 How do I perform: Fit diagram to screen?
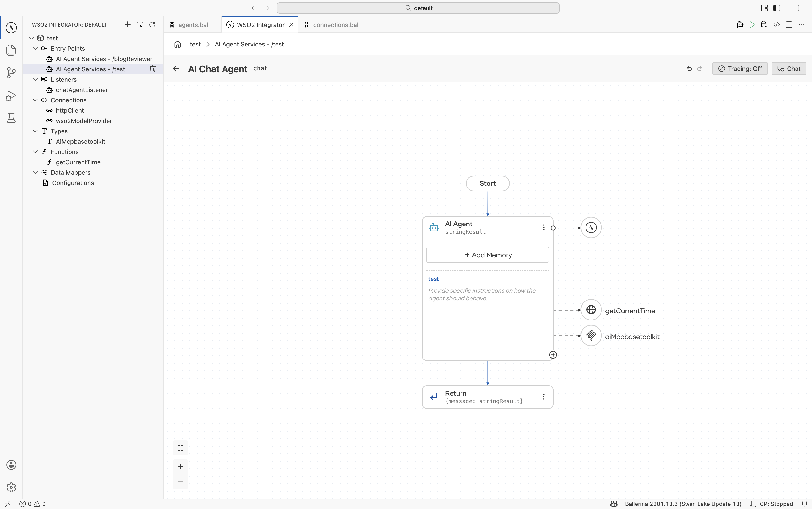coord(180,448)
